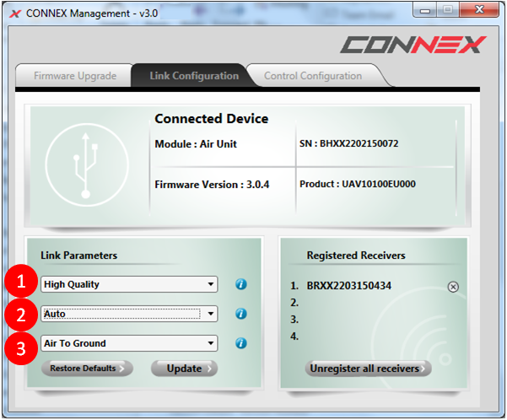Click the serial number SN : BHXX2202150072

click(x=349, y=143)
